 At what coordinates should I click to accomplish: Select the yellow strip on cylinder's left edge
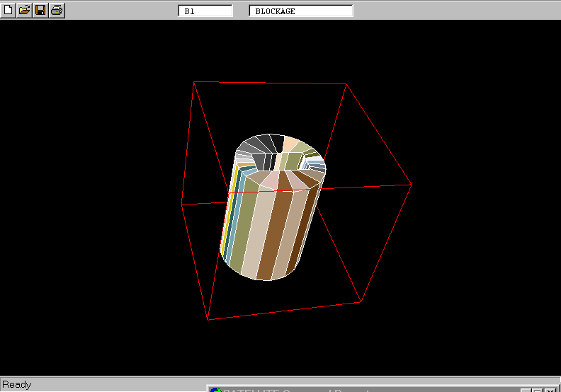(x=225, y=212)
